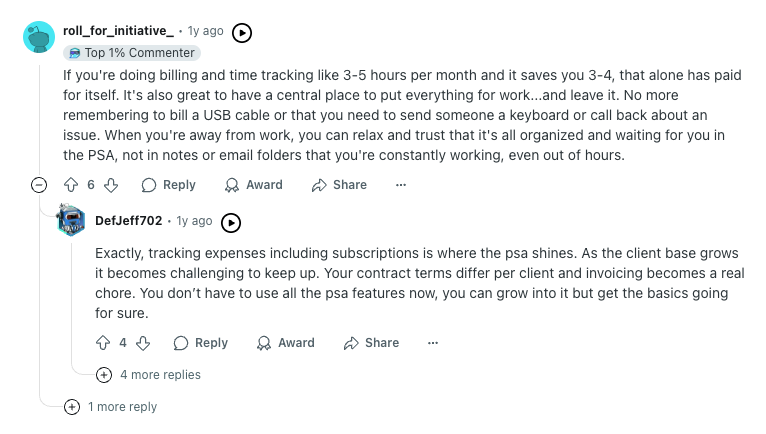Collapse the roll_for_initiative_ comment thread

pos(39,185)
